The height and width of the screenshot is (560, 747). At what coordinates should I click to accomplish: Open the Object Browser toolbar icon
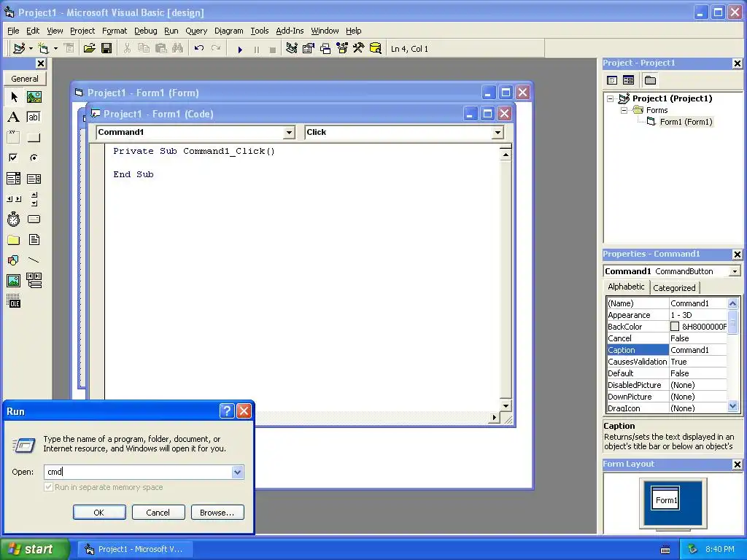(342, 49)
